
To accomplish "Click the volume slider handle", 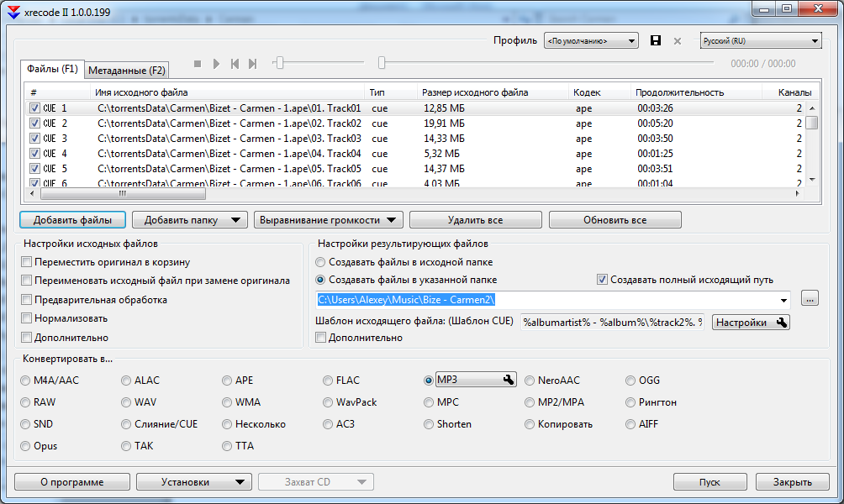I will (279, 64).
